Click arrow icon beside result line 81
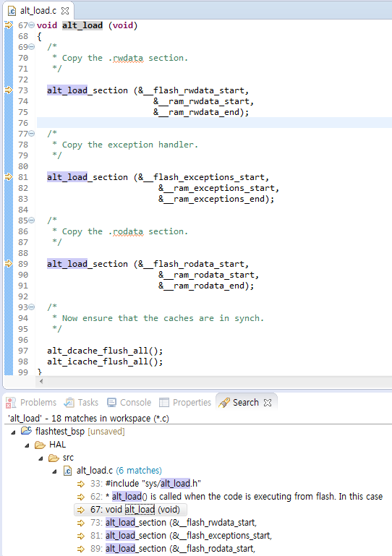392x556 pixels. coord(81,536)
